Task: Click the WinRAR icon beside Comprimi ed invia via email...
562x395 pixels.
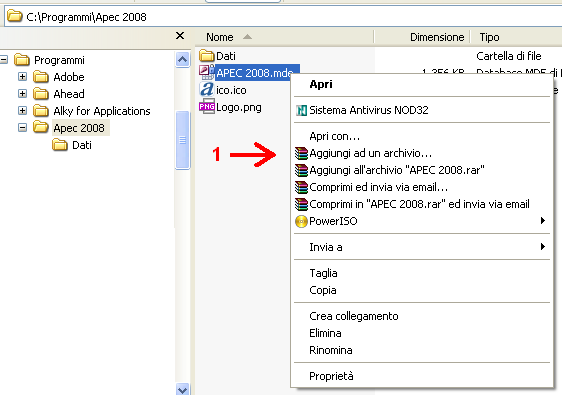Action: coord(301,187)
